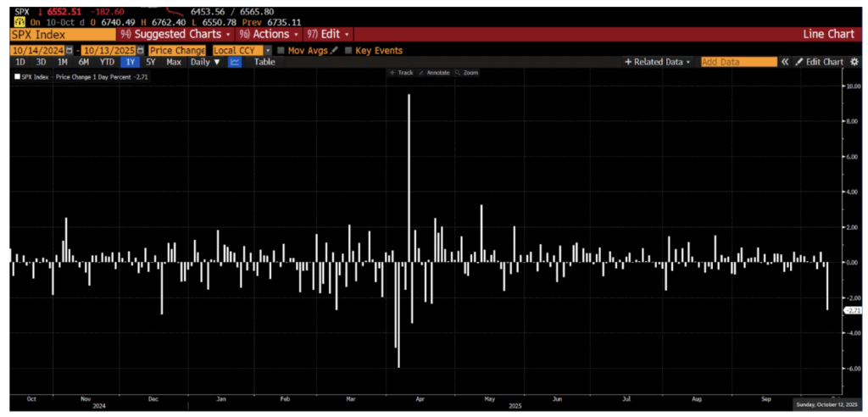This screenshot has width=868, height=417.
Task: Expand the Daily periodicity dropdown
Action: tap(205, 62)
